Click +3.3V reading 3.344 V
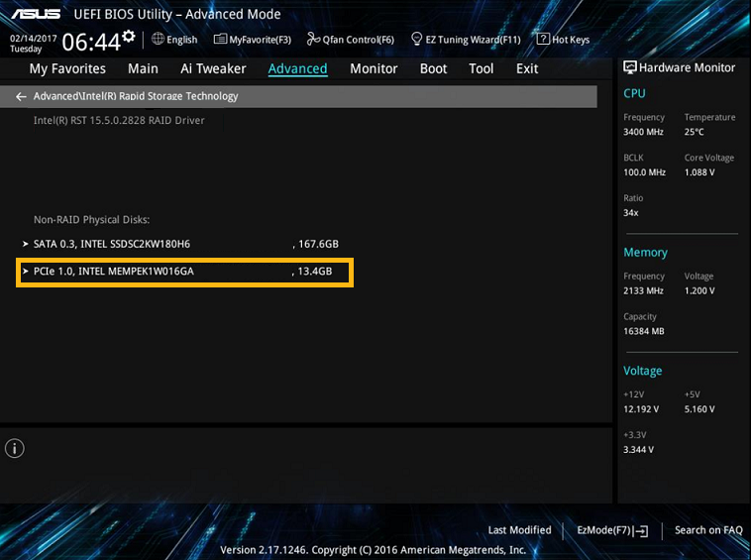This screenshot has height=560, width=751. [638, 449]
